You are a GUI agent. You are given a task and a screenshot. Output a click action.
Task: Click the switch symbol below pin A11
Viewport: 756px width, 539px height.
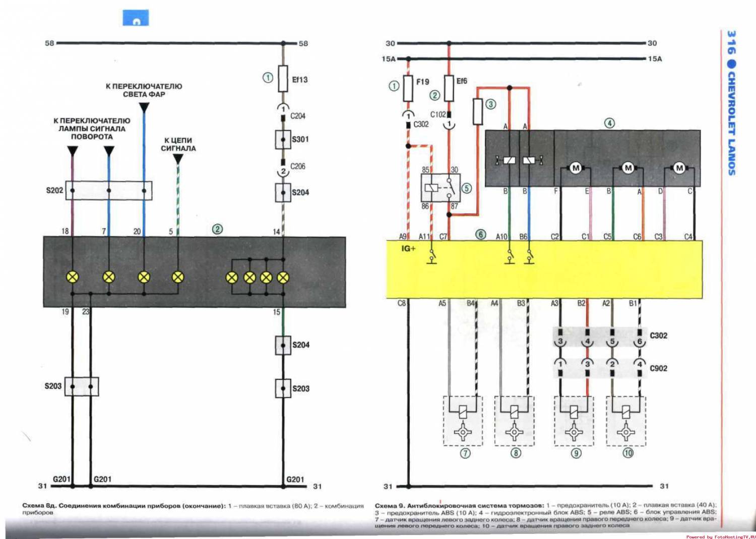click(431, 255)
